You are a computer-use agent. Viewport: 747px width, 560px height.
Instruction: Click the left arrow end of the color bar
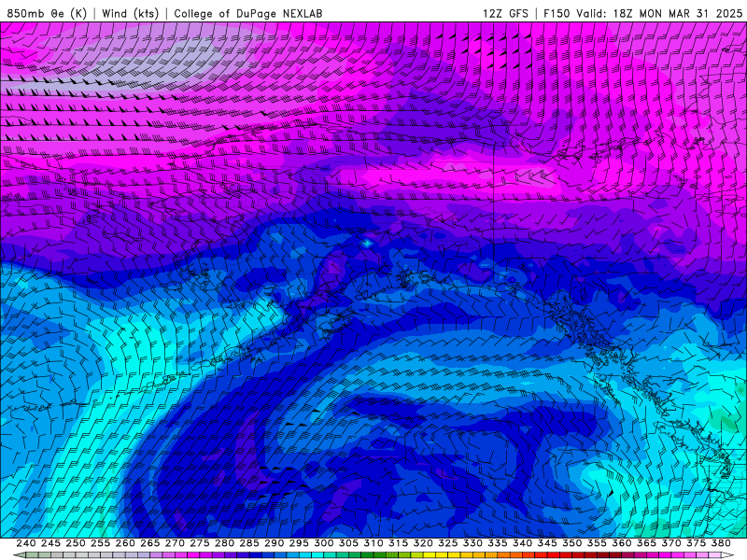point(20,555)
